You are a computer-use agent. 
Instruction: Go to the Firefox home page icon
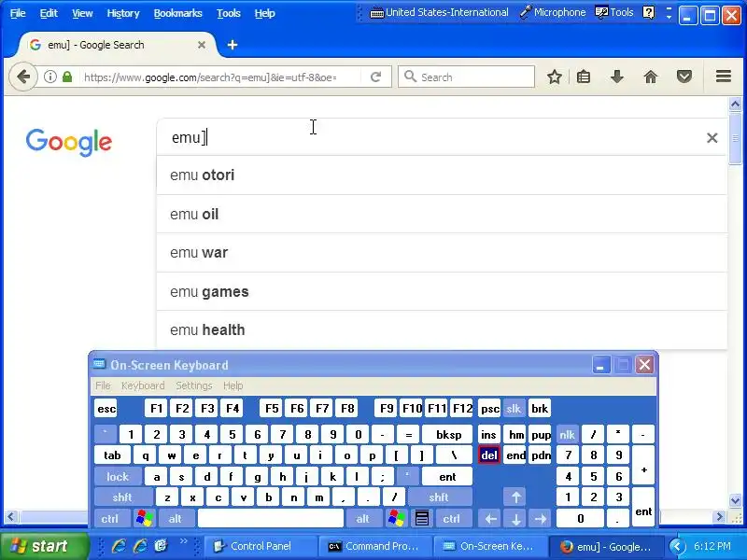650,77
